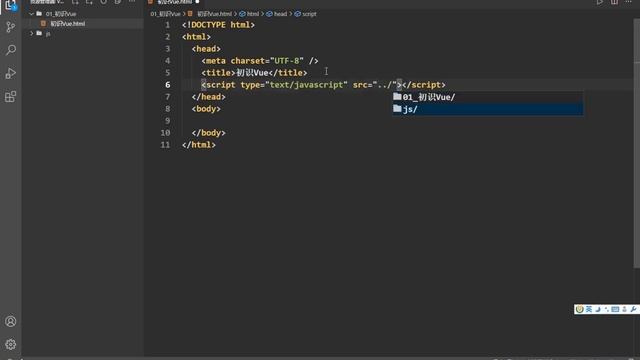640x360 pixels.
Task: Click the unsaved dot on editor tab
Action: coord(198,2)
